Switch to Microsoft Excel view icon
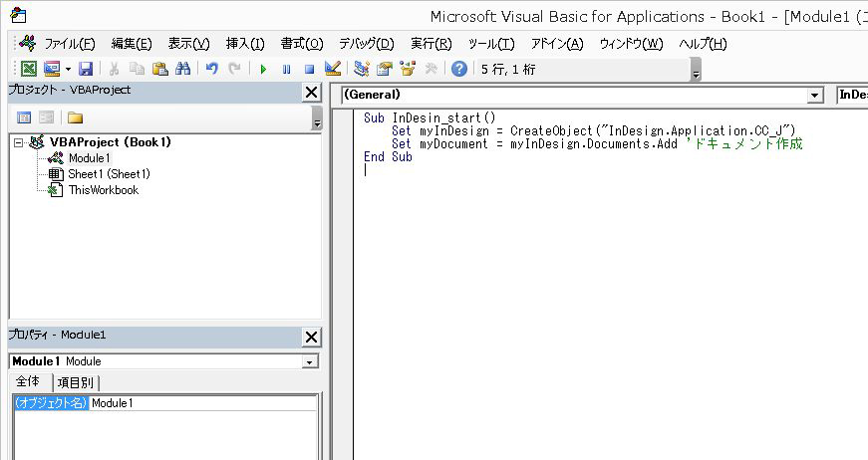This screenshot has height=460, width=868. click(x=29, y=69)
